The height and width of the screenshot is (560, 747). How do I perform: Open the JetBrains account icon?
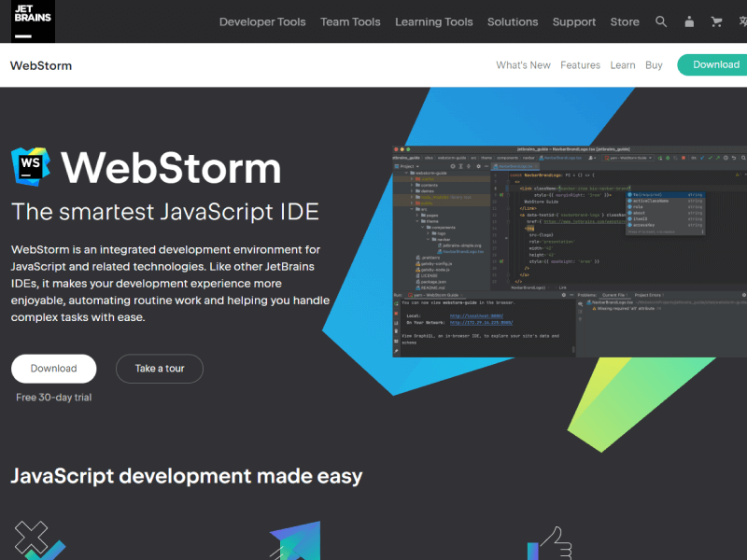point(689,21)
